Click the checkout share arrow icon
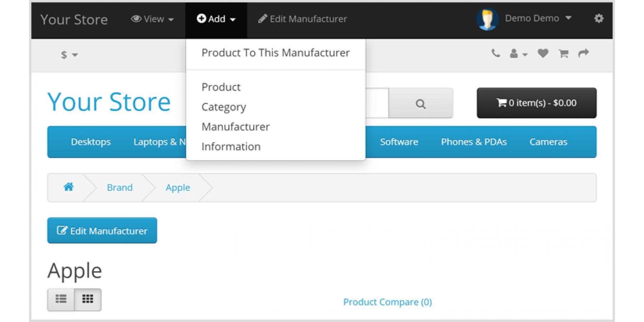Screen dimensions: 644x322 (584, 54)
